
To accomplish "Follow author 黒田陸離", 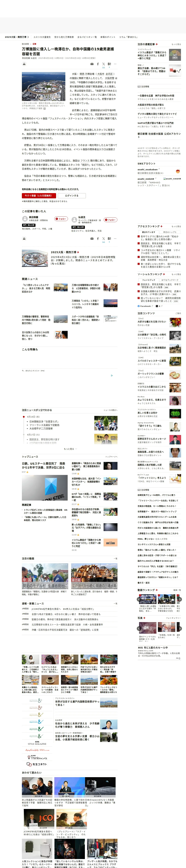I will (x=61, y=219).
